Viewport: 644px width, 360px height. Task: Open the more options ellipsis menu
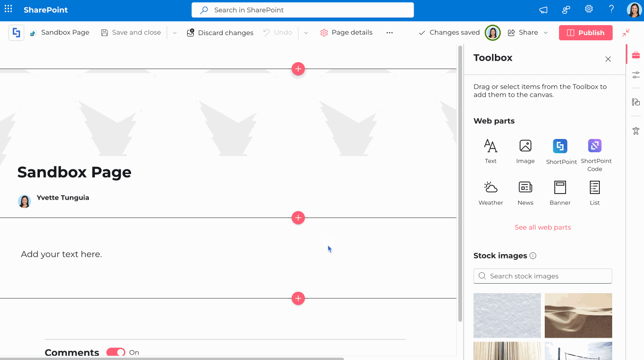389,33
